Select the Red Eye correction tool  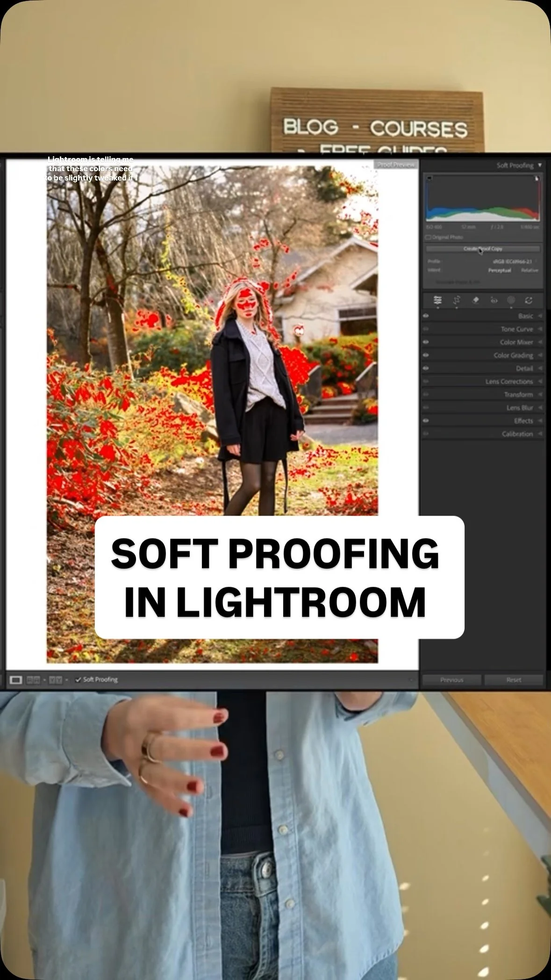[494, 300]
